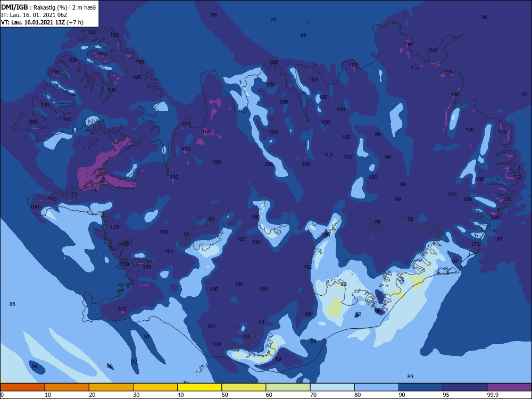
Task: Click the map humidity value '96'
Action: [x=313, y=342]
